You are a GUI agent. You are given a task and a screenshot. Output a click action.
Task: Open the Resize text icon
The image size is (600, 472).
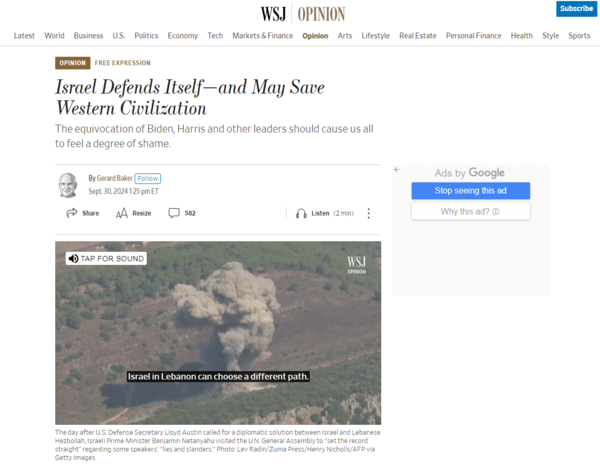pos(122,213)
